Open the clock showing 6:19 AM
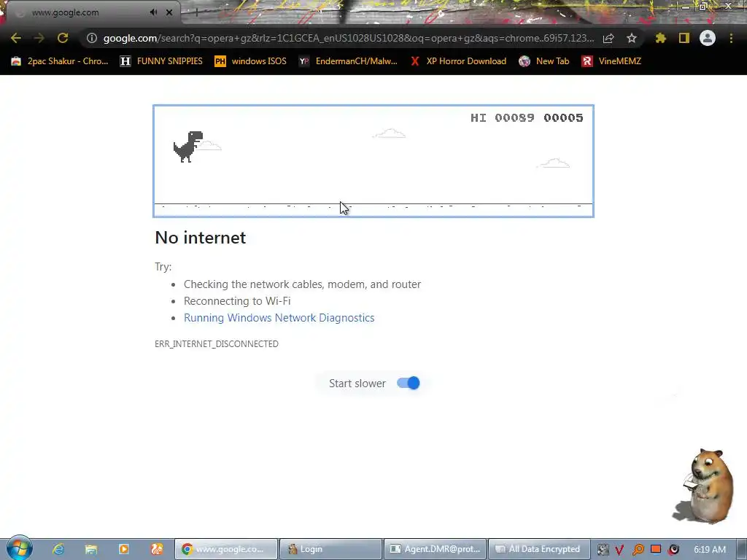This screenshot has height=560, width=747. coord(710,550)
